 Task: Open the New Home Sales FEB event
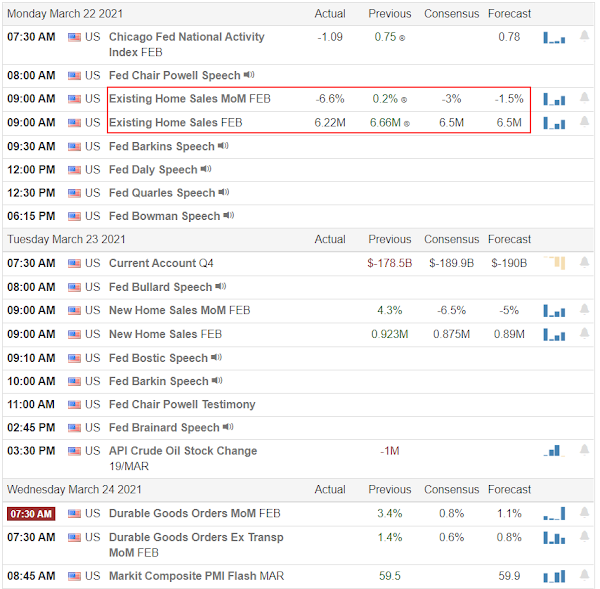tap(165, 334)
